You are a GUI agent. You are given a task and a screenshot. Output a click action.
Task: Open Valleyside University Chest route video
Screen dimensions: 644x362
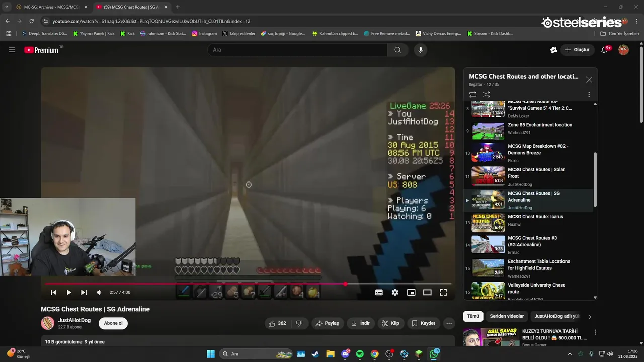point(528,291)
